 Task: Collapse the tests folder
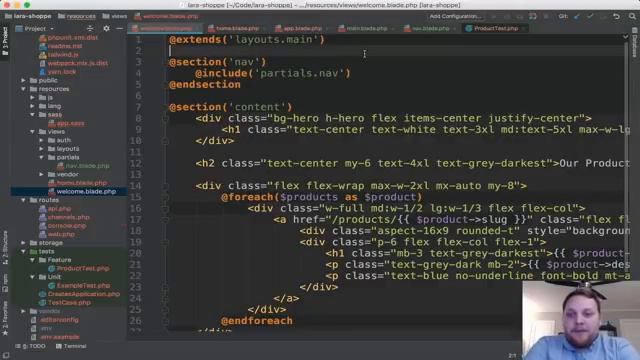click(24, 251)
